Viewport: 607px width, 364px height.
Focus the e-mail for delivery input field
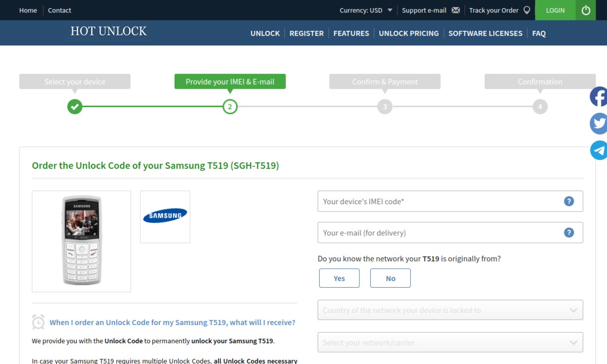450,233
